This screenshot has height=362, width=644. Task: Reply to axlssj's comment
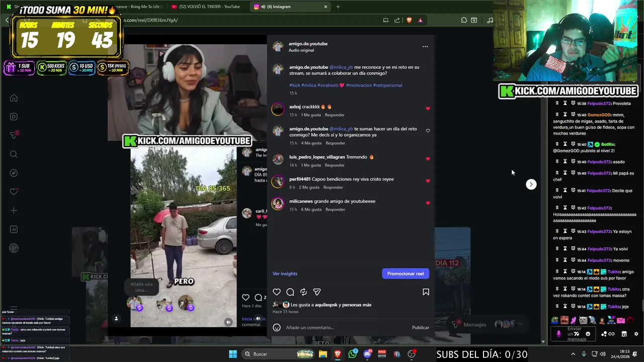click(x=335, y=115)
